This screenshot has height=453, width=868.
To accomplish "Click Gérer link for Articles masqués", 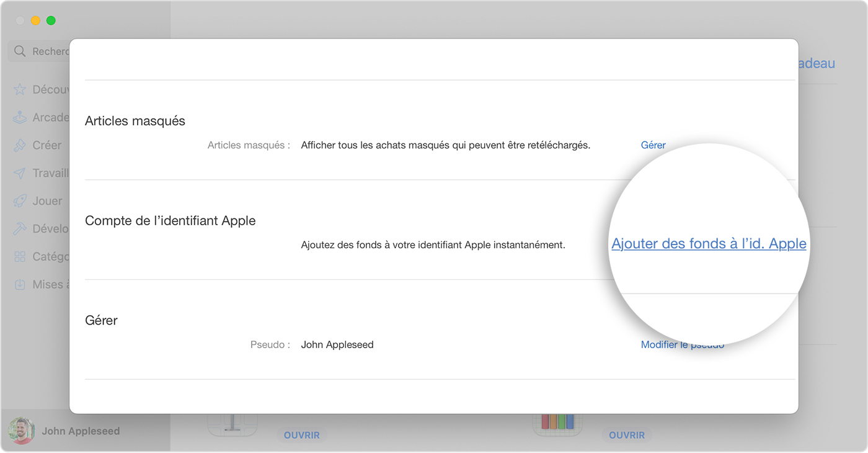I will click(653, 145).
